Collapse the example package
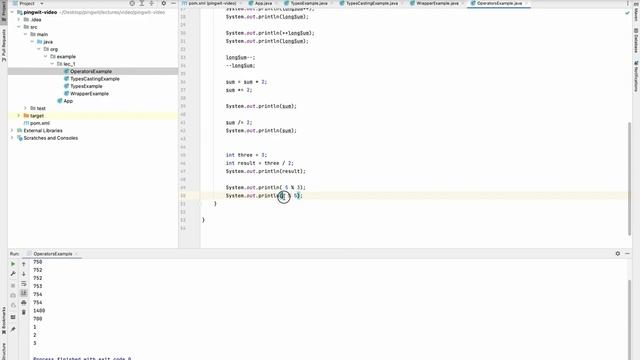Viewport: 640px width, 360px height. click(46, 56)
